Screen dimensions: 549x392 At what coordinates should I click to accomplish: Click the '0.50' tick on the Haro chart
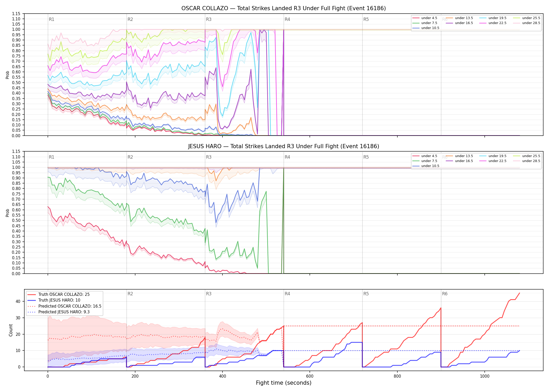[16, 221]
